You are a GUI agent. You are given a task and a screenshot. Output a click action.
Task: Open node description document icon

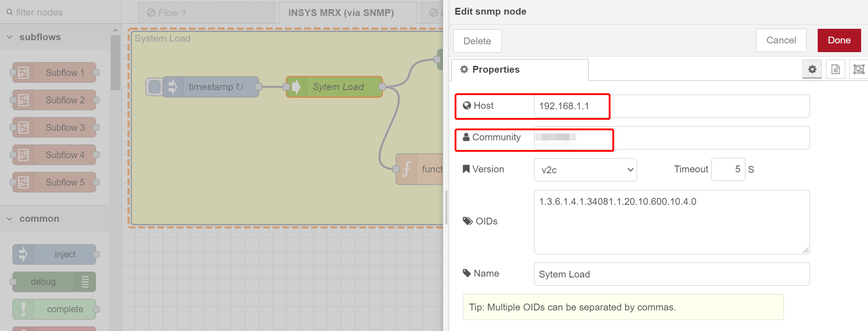835,69
